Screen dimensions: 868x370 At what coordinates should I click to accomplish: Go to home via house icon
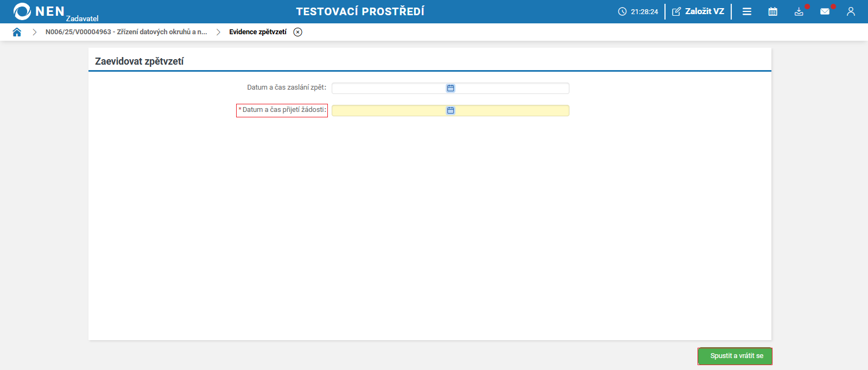click(x=17, y=32)
